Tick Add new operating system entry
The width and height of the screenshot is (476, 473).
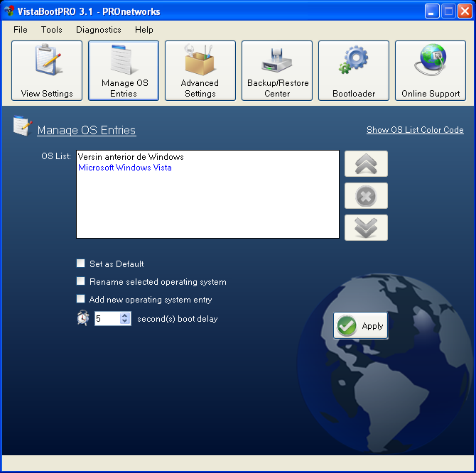click(80, 299)
